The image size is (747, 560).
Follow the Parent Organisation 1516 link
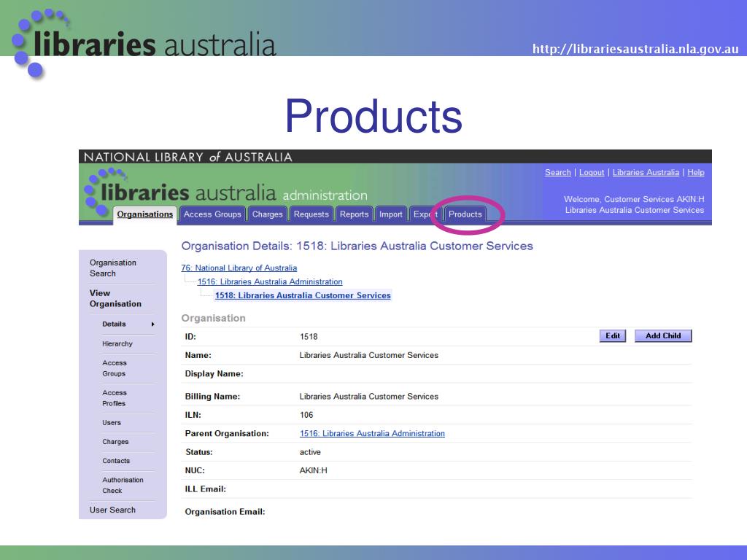tap(372, 433)
